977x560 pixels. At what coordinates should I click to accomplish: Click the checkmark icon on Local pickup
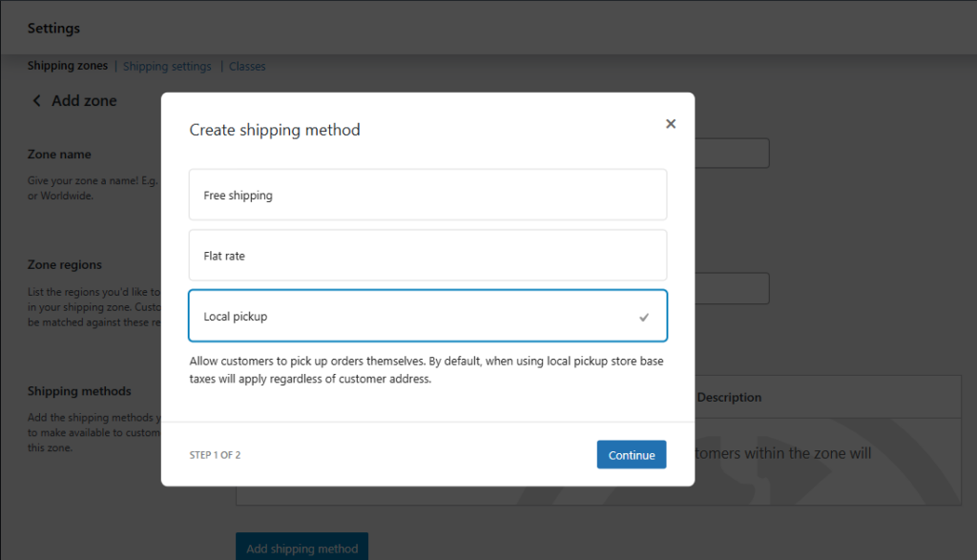(x=644, y=317)
